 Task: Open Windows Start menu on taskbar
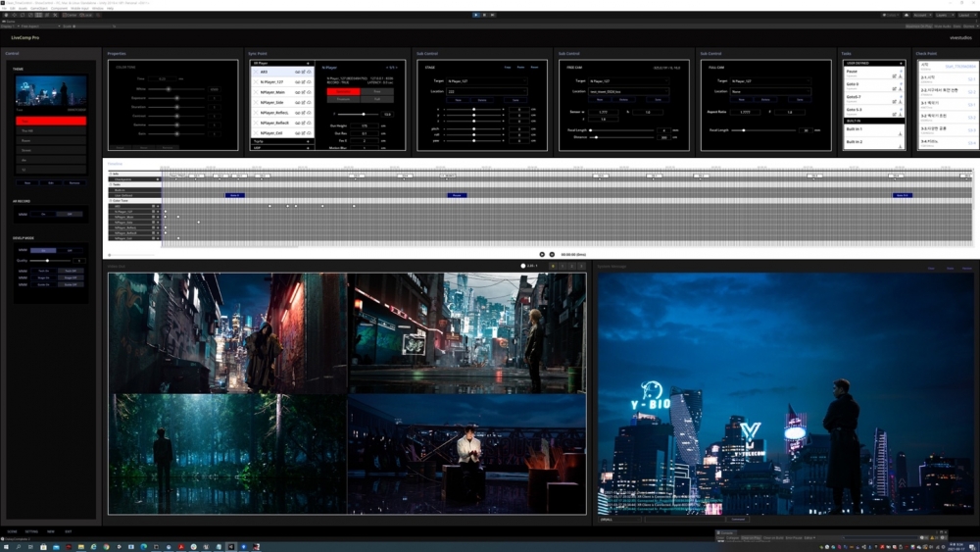(5, 546)
